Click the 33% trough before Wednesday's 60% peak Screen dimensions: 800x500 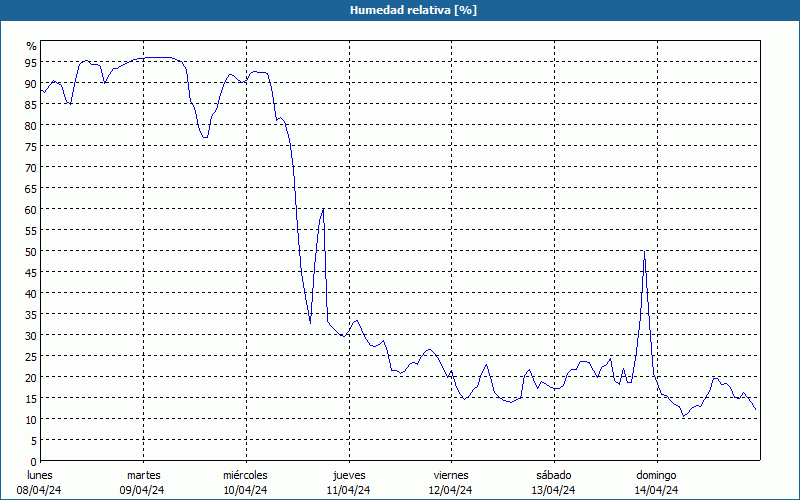pos(310,322)
